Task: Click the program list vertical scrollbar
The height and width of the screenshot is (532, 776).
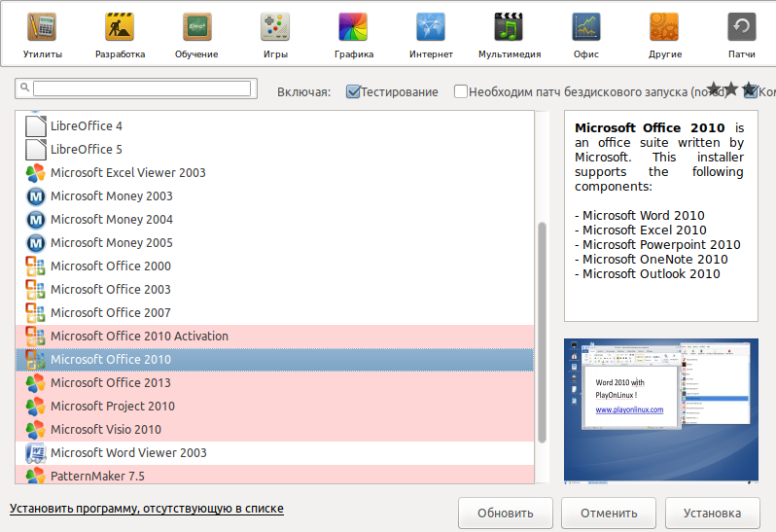Action: [x=542, y=332]
